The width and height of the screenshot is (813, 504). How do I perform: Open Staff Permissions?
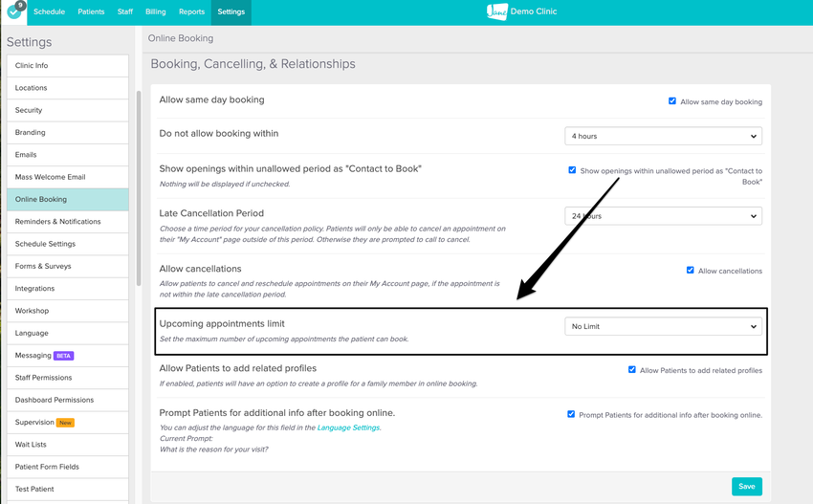tap(68, 378)
